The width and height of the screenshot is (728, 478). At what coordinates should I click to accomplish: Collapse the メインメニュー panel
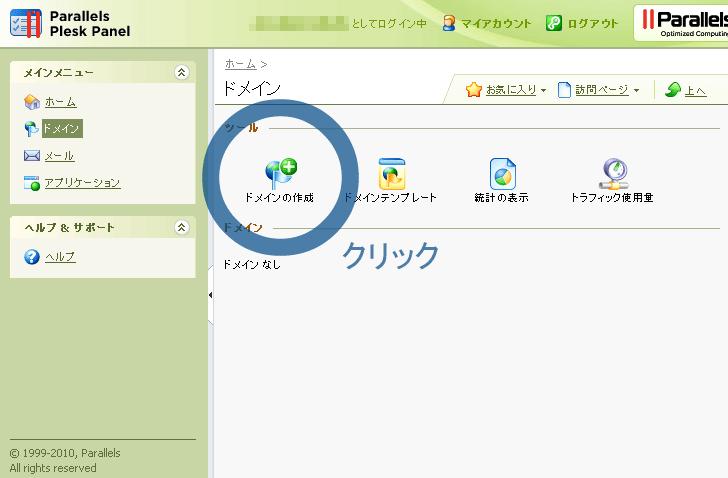[182, 72]
